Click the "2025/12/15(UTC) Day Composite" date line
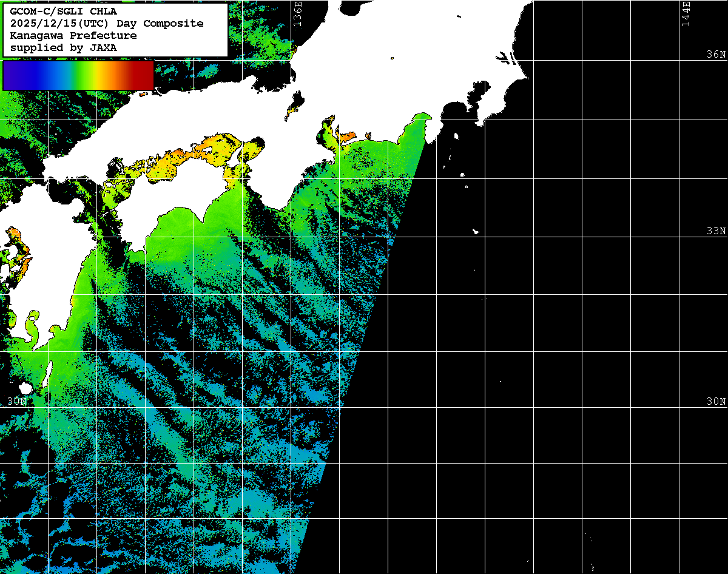This screenshot has width=728, height=574. coord(107,24)
